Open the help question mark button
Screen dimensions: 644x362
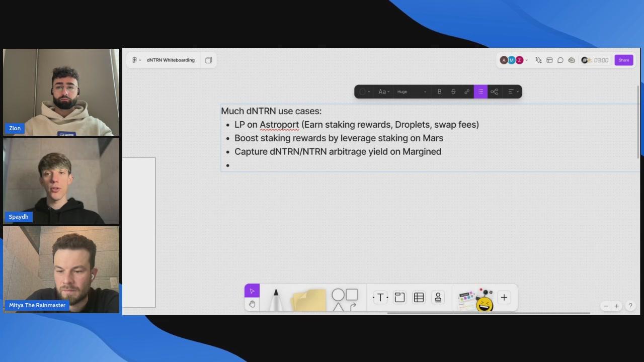tap(630, 306)
